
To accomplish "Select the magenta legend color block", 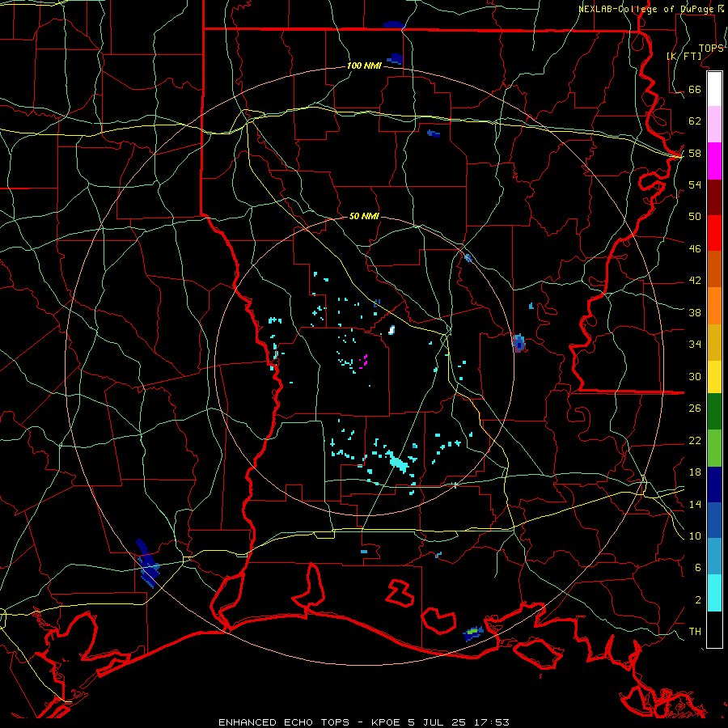I will 714,161.
